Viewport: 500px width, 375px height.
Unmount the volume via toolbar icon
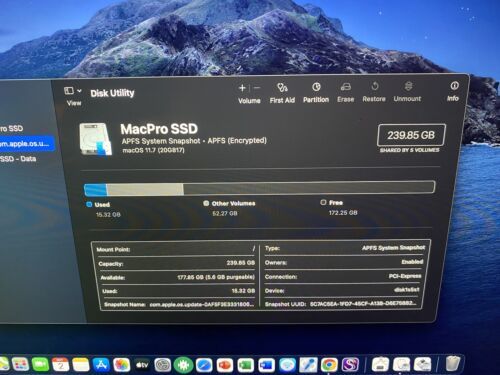pyautogui.click(x=408, y=86)
